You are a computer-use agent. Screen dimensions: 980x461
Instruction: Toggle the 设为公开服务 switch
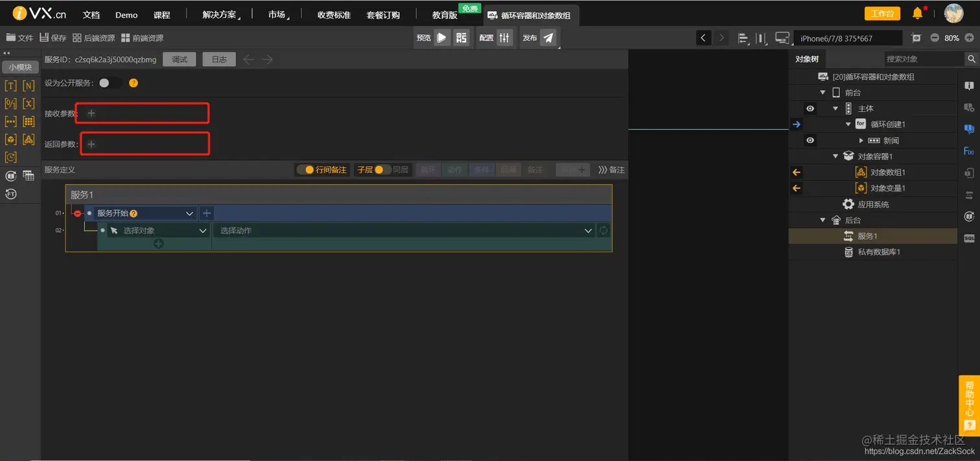point(110,83)
